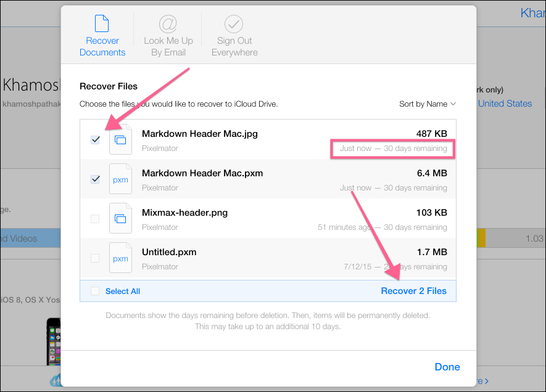Click the Recover Files heading
Image resolution: width=546 pixels, height=392 pixels.
(109, 86)
